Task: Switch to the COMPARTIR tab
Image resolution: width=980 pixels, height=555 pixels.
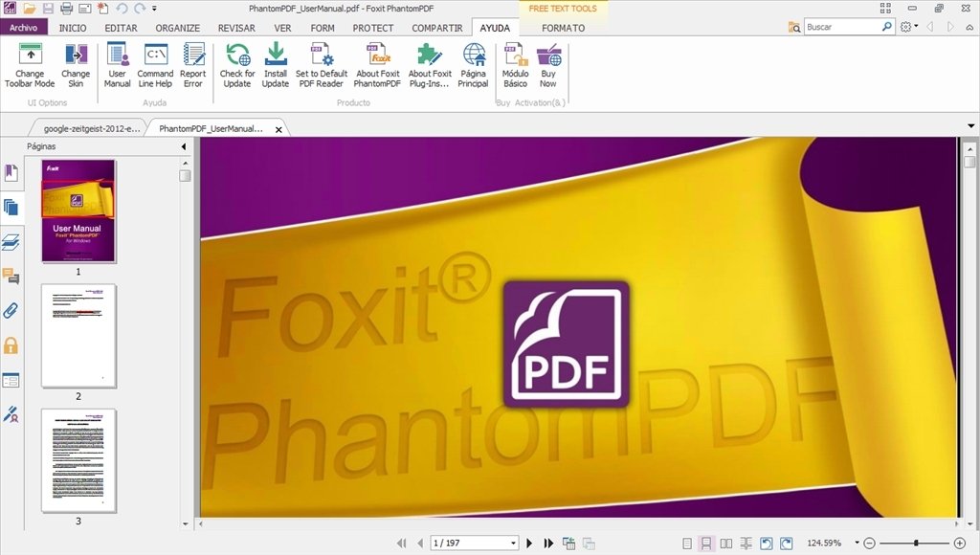Action: point(436,28)
